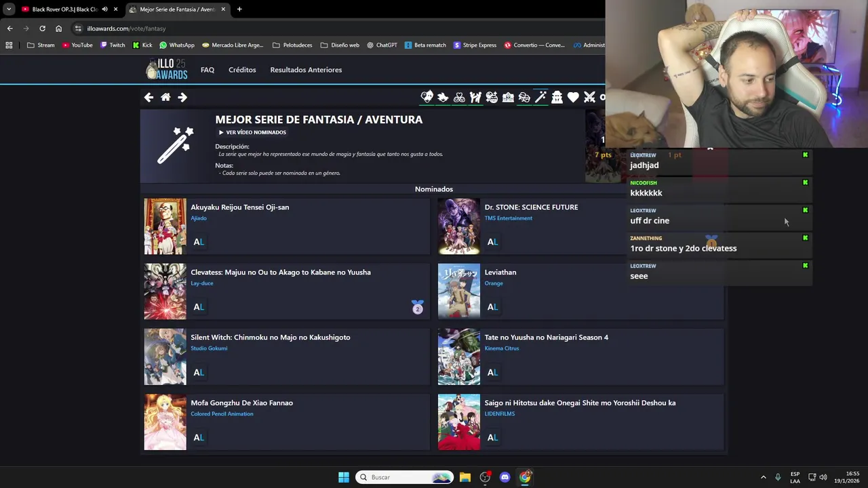Viewport: 868px width, 488px height.
Task: Open AniList link for Mofa Gongzhu De Xiao Fannao
Action: tap(199, 438)
